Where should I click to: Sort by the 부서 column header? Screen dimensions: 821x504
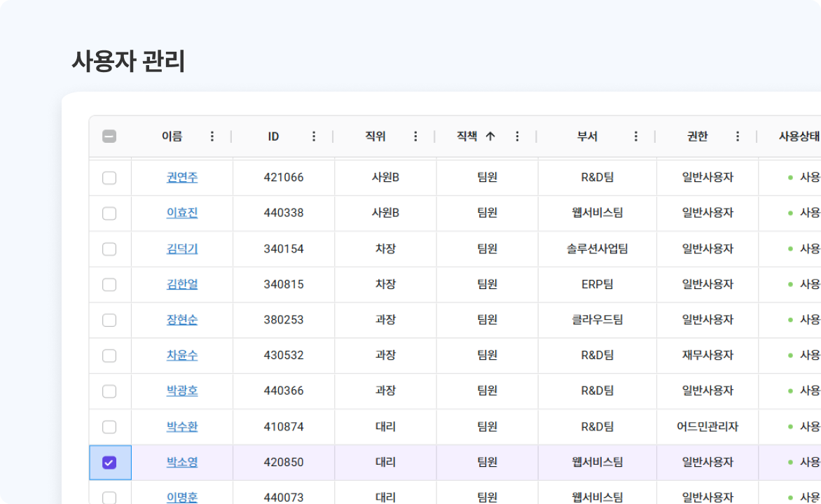pos(587,136)
